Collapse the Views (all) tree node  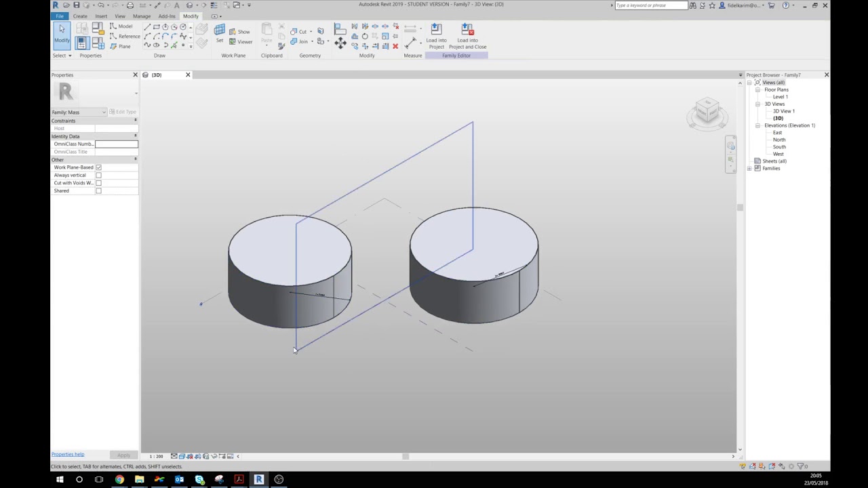pyautogui.click(x=750, y=83)
